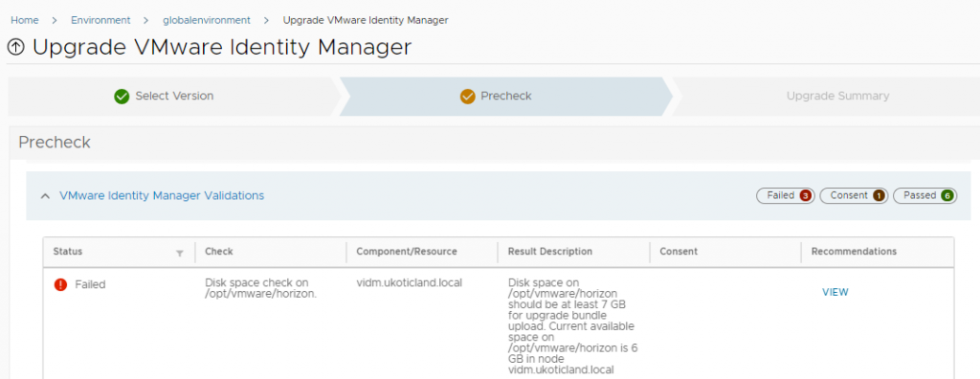Image resolution: width=980 pixels, height=379 pixels.
Task: Click the orange check icon on Precheck
Action: point(467,97)
